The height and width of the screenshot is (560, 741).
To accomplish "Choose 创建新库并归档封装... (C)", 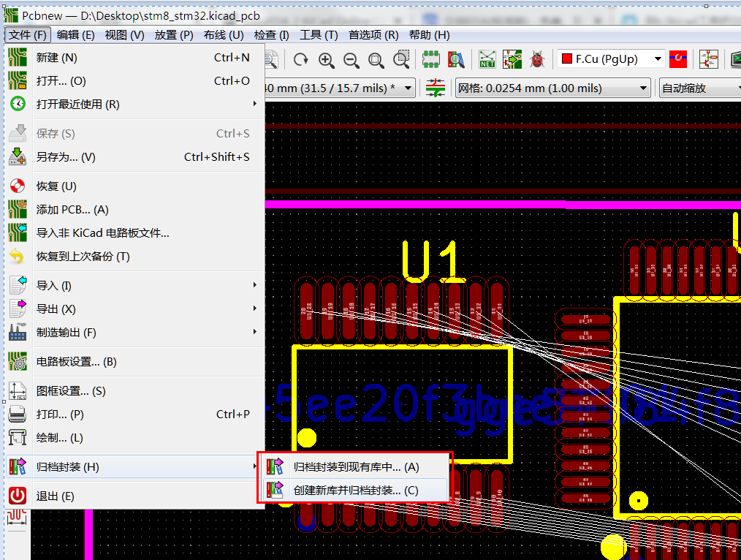I will [x=354, y=490].
